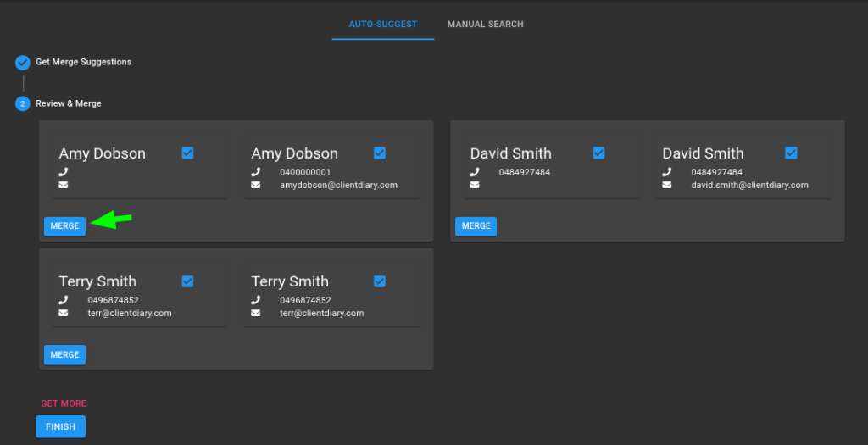
Task: Click the Finish button
Action: tap(61, 426)
